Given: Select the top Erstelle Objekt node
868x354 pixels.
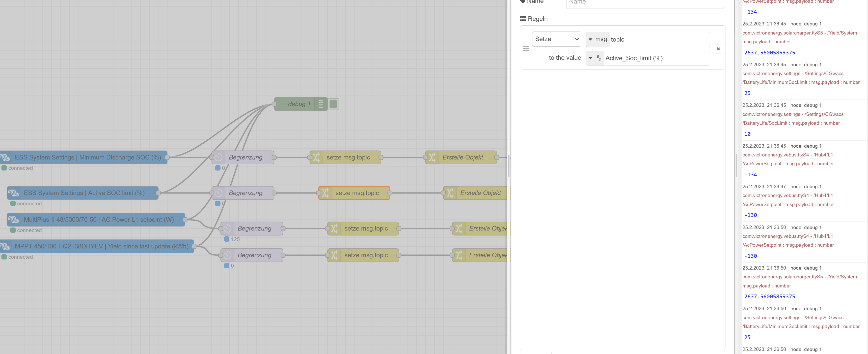Looking at the screenshot, I should (x=460, y=157).
